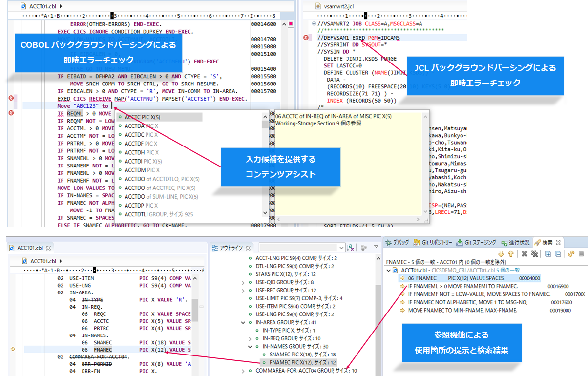Click the red overview ruler error mark
The width and height of the screenshot is (588, 376).
(x=291, y=23)
